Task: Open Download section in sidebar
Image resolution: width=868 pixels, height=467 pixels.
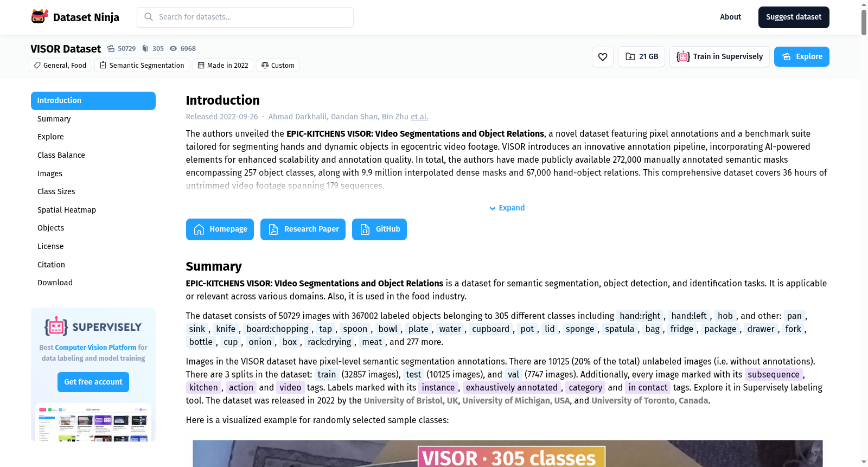Action: point(55,283)
